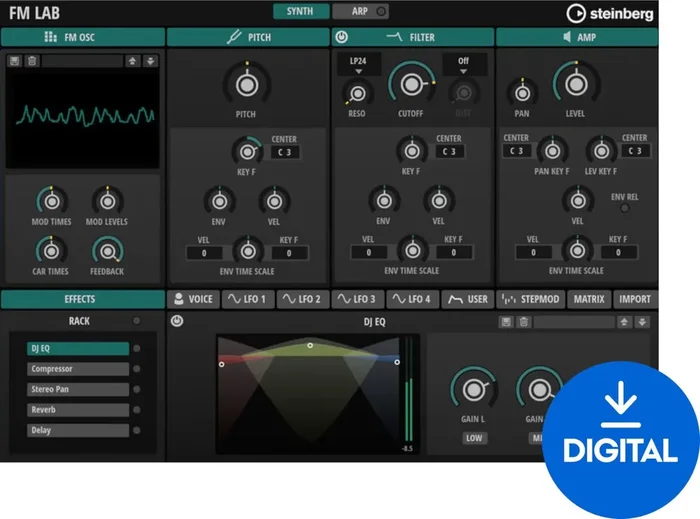This screenshot has width=700, height=519.
Task: Select the Reverb effect slot
Action: (78, 410)
